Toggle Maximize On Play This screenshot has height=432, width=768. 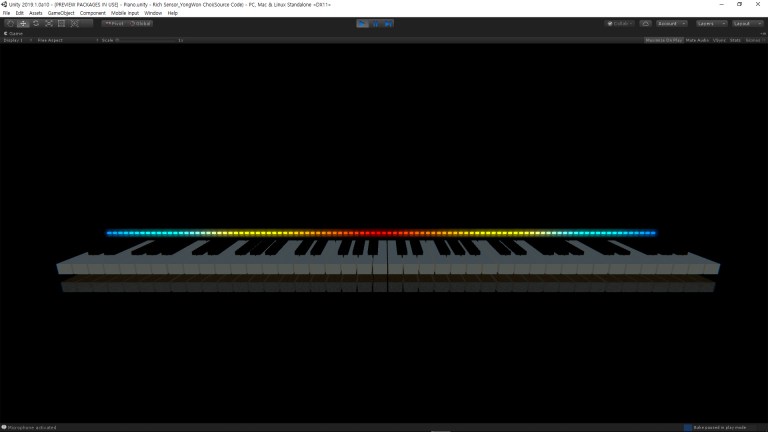663,40
